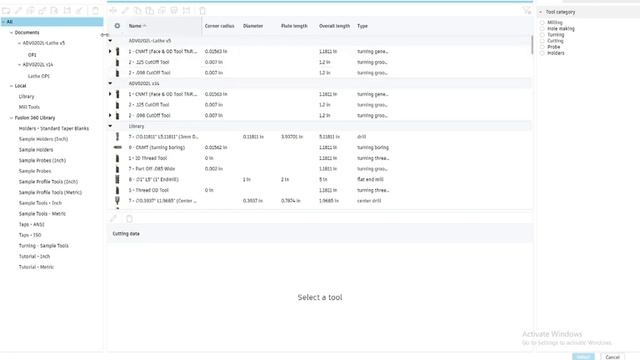Open Sample Holders (Inch) library

[43, 139]
